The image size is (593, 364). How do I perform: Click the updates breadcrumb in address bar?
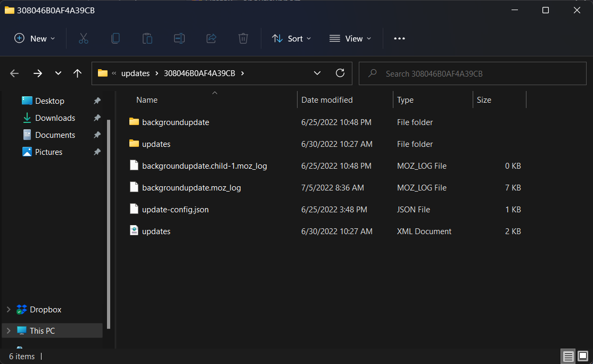(x=135, y=73)
